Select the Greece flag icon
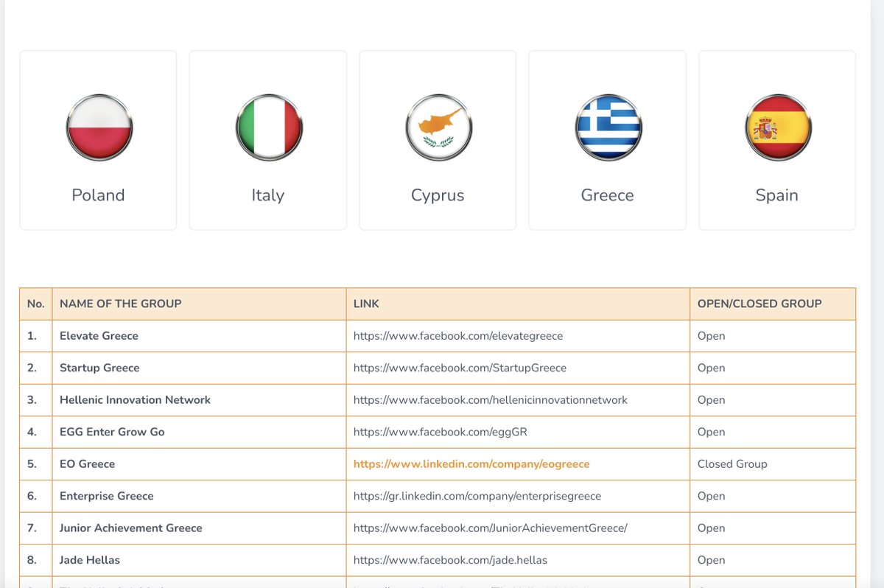Screen dimensions: 884x588 point(608,127)
